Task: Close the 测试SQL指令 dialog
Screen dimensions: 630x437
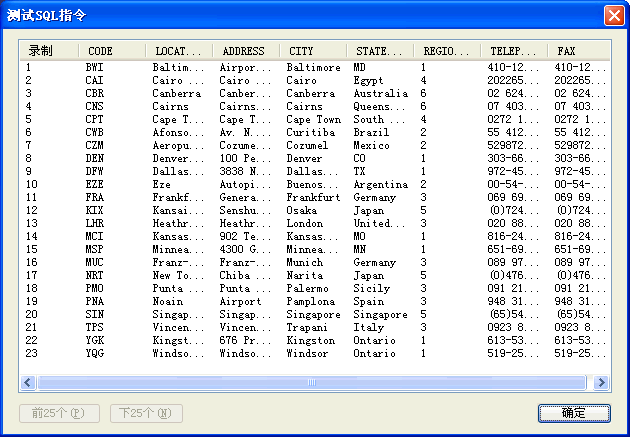Action: click(x=614, y=16)
